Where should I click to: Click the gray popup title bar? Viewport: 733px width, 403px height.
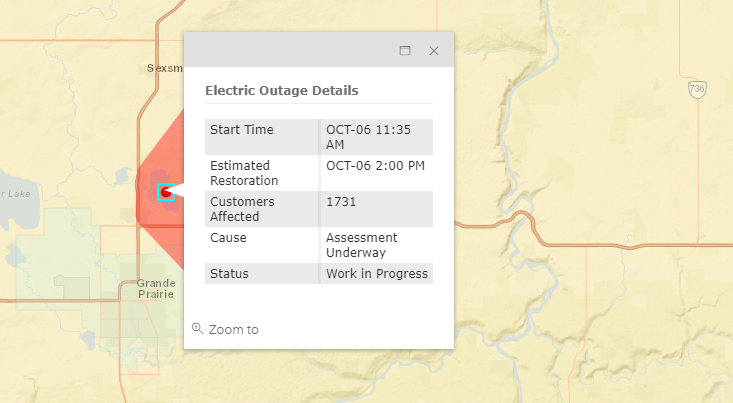pos(290,50)
